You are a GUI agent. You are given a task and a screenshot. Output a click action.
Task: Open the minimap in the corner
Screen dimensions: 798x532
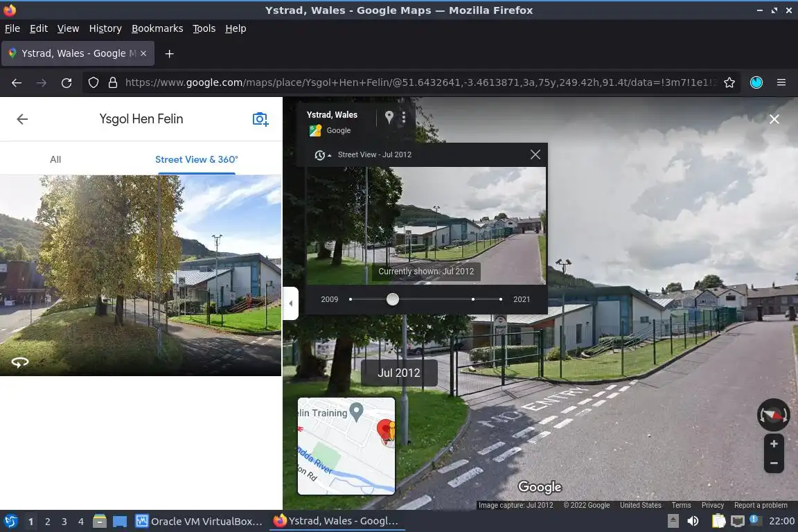[346, 446]
